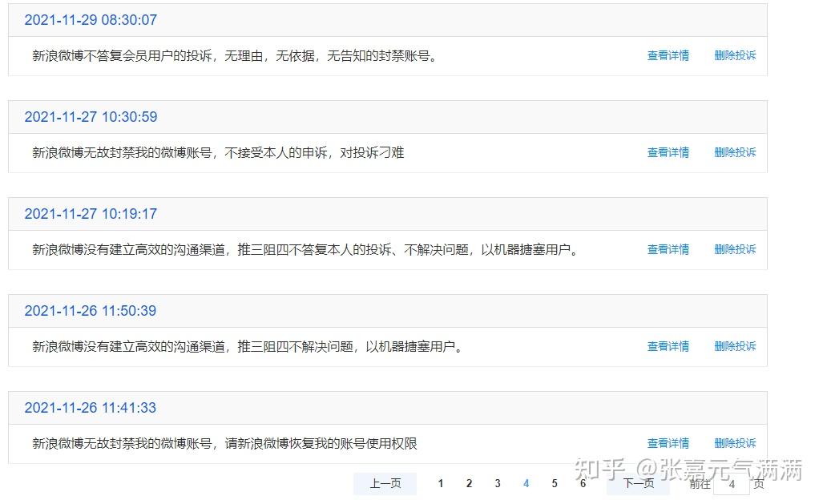
Task: Click 删除投诉 for the 2021-11-26 11:41:33 complaint
Action: click(x=735, y=444)
